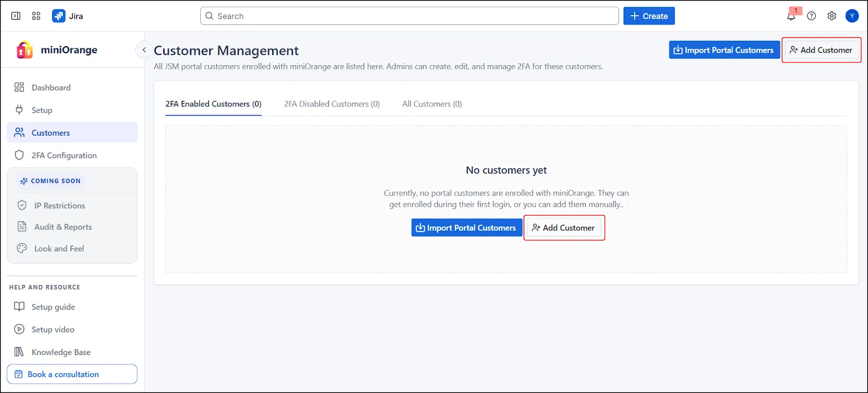Click the miniOrange logo icon
This screenshot has height=393, width=868.
click(24, 50)
